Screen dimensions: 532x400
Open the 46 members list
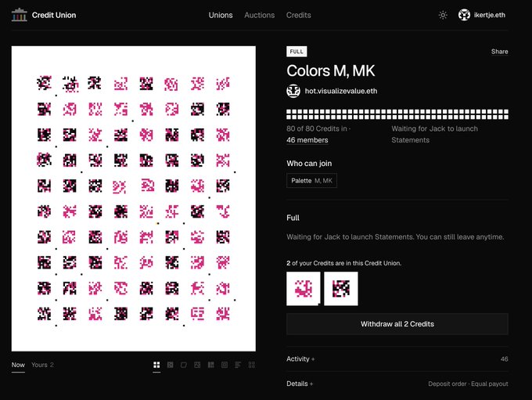(307, 140)
